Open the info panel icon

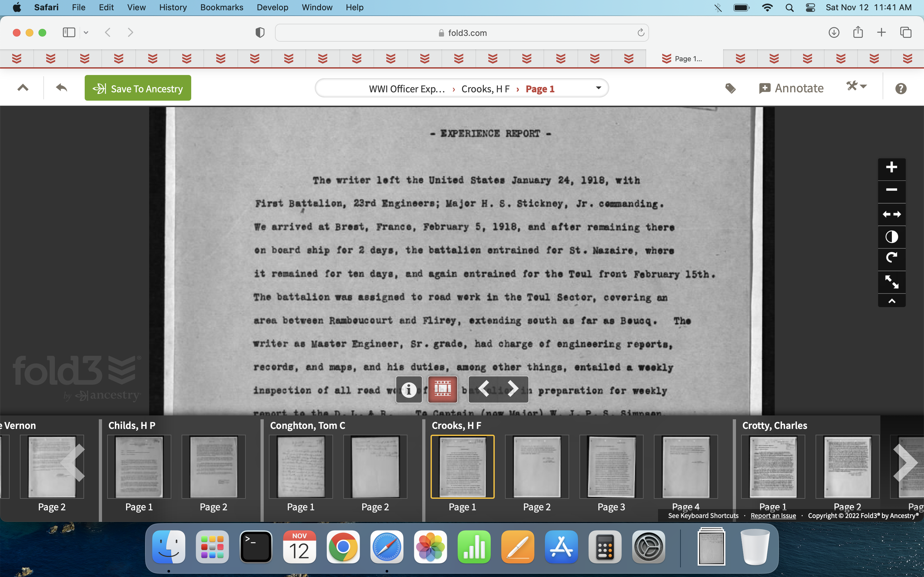(408, 389)
